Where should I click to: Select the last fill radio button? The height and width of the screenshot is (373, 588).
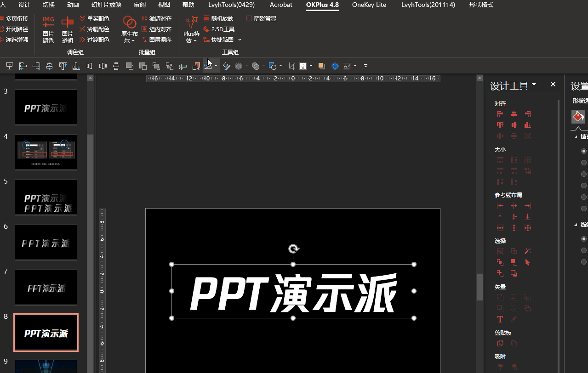coord(584,209)
